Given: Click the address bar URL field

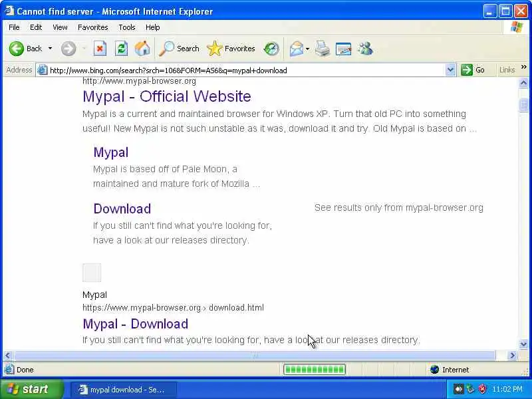Looking at the screenshot, I should coord(246,70).
